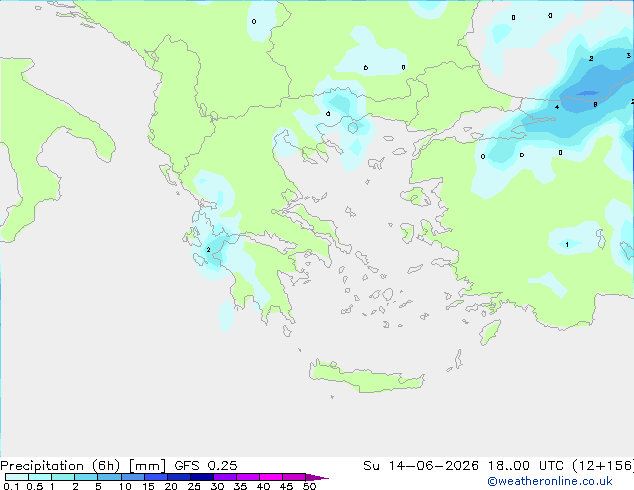The width and height of the screenshot is (634, 490).
Task: Click the '(12+156)' forecast offset text
Action: point(603,466)
